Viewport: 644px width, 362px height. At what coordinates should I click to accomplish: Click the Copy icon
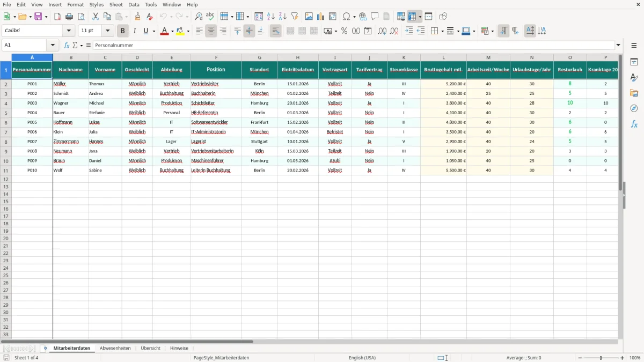coord(107,17)
